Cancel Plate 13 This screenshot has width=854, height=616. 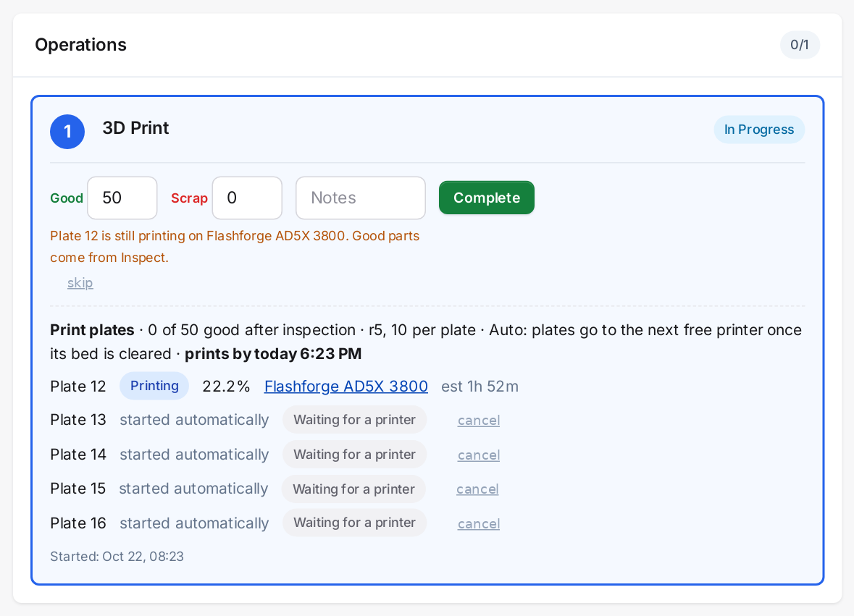(x=479, y=420)
